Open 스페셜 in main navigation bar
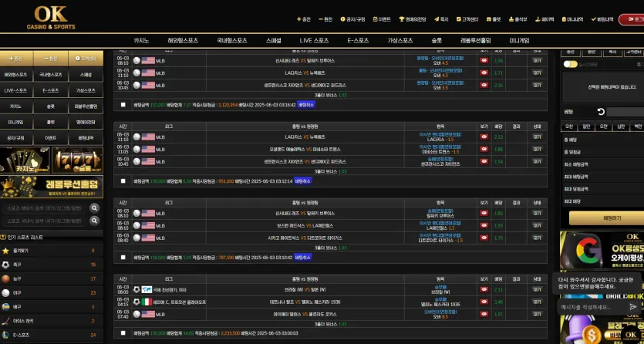 (274, 41)
